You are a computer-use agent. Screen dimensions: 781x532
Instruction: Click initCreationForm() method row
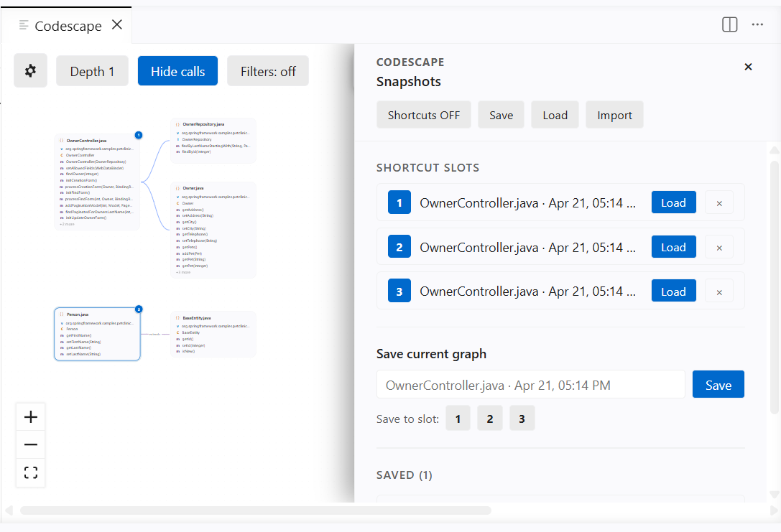tap(81, 181)
